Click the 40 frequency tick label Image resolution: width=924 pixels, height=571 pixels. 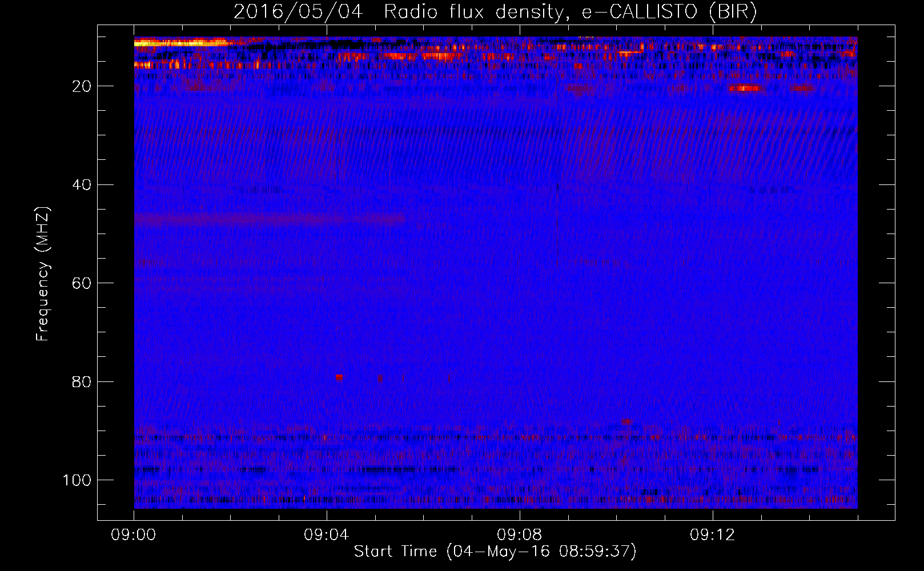(x=82, y=184)
